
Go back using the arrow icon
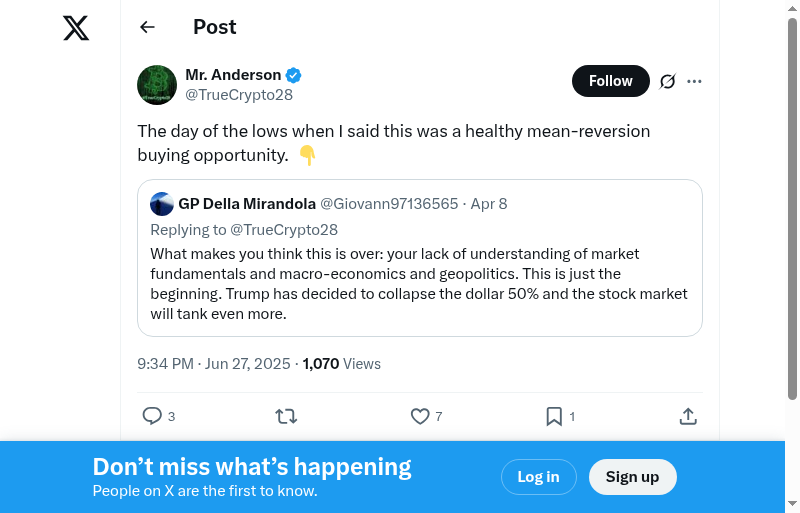148,27
